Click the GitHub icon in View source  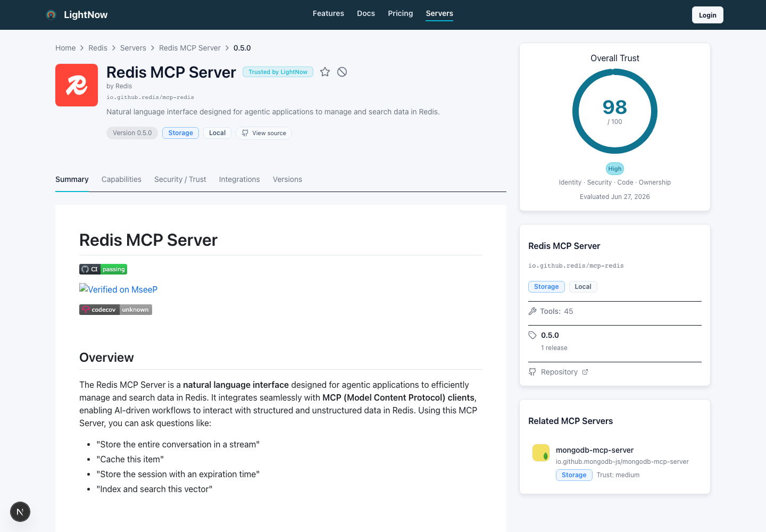[x=245, y=133]
